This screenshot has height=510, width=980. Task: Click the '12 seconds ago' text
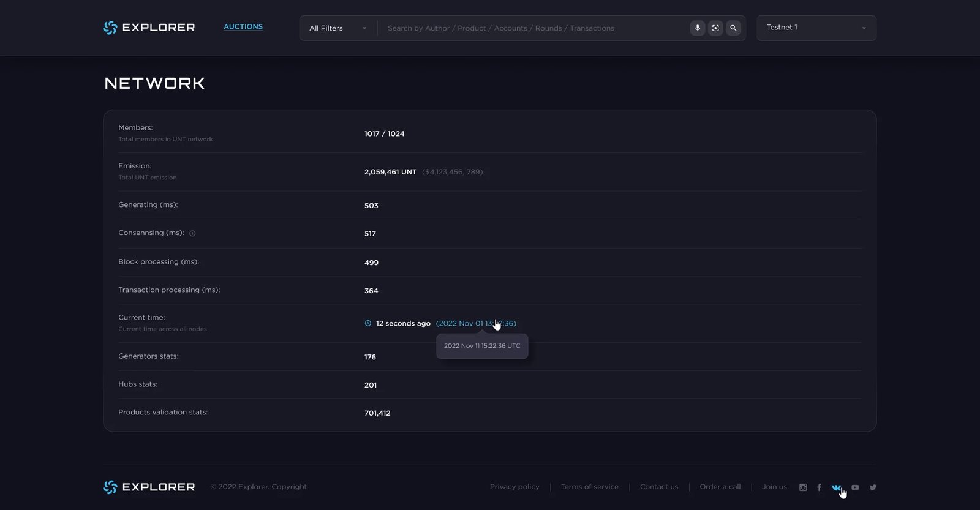(403, 323)
